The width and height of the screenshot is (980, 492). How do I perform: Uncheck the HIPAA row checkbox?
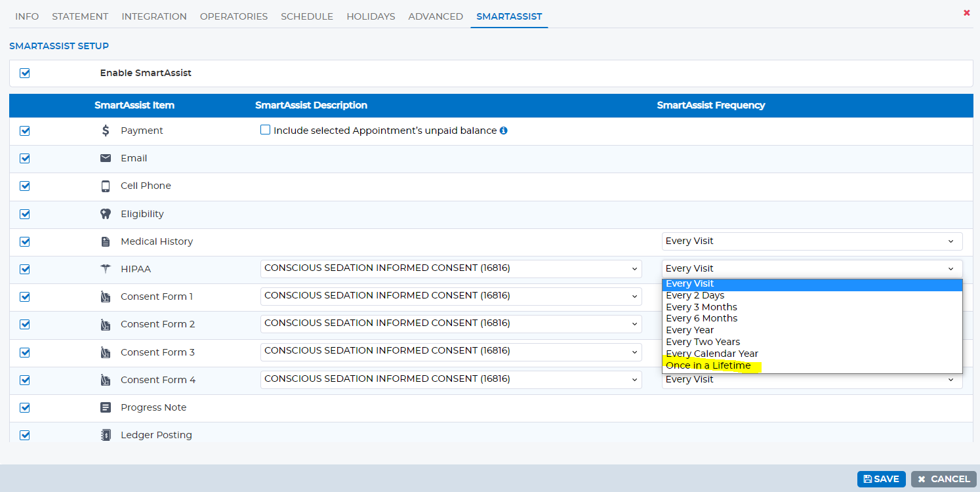[x=25, y=269]
